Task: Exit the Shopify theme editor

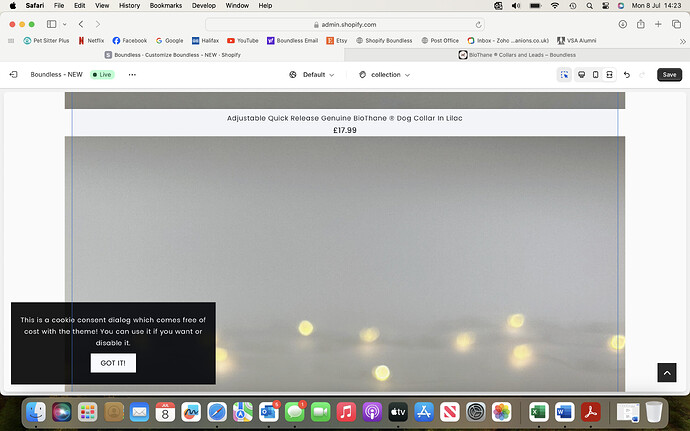Action: pos(13,75)
